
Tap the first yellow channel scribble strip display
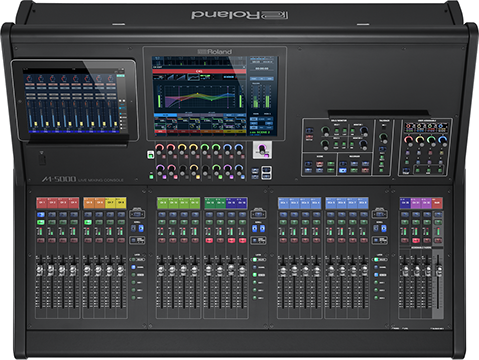pos(110,202)
